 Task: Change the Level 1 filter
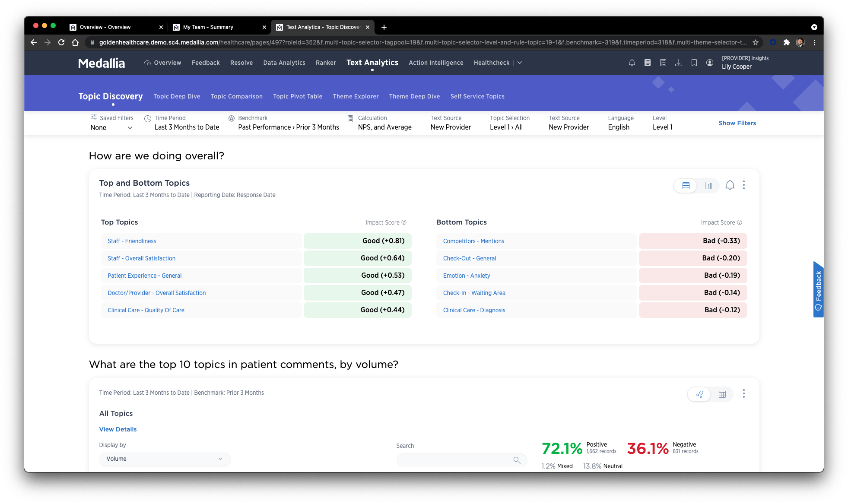coord(662,123)
